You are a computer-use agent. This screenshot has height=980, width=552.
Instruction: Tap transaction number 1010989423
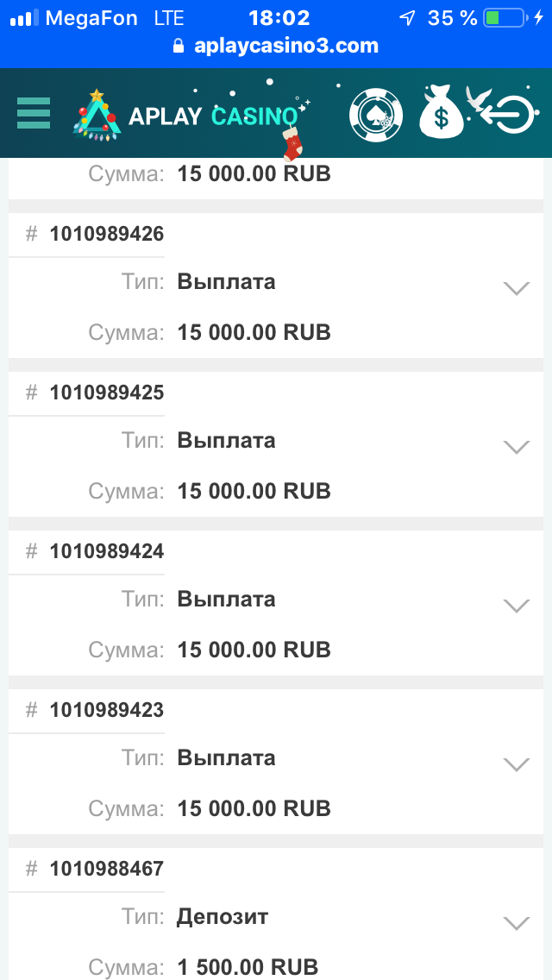[107, 710]
